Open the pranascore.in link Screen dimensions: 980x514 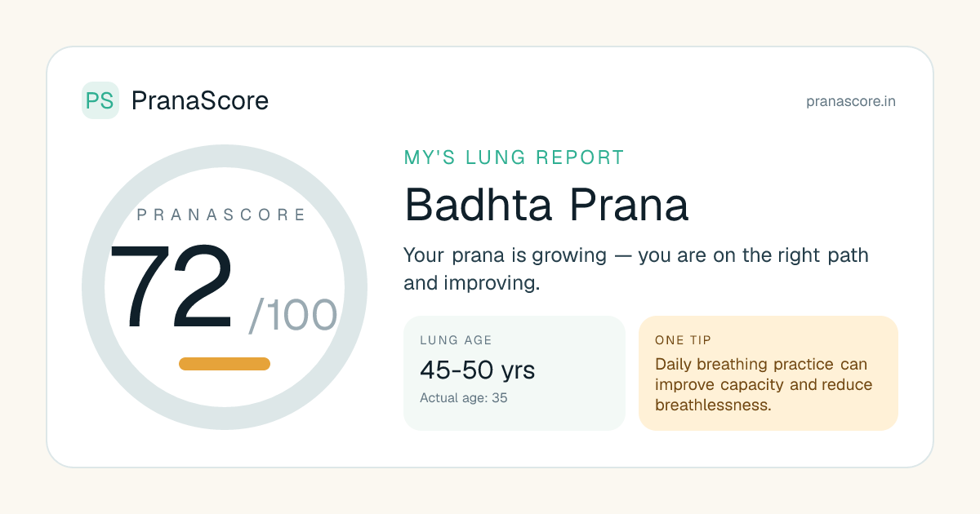[850, 102]
